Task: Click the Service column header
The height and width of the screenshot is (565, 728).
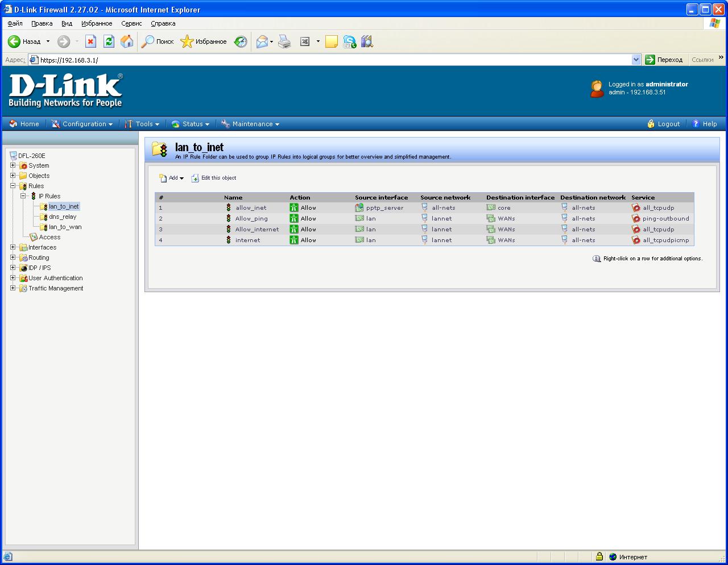Action: click(643, 198)
